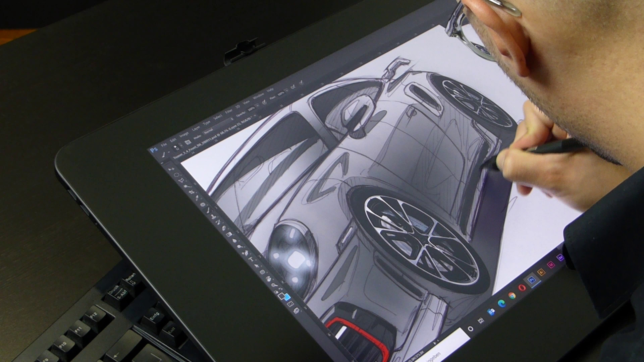644x362 pixels.
Task: Open Illustrator from the taskbar
Action: pyautogui.click(x=541, y=271)
